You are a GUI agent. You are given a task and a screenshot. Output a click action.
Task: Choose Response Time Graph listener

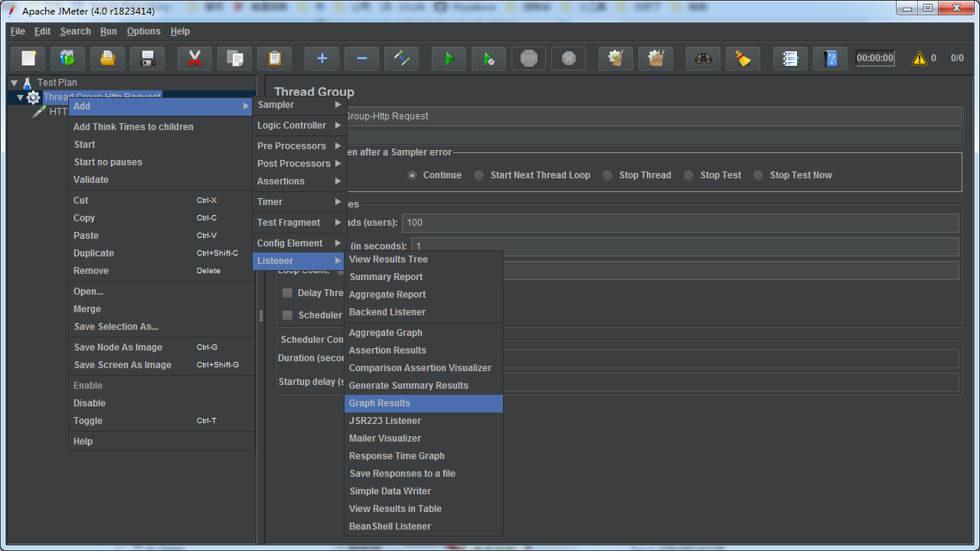[x=423, y=456]
